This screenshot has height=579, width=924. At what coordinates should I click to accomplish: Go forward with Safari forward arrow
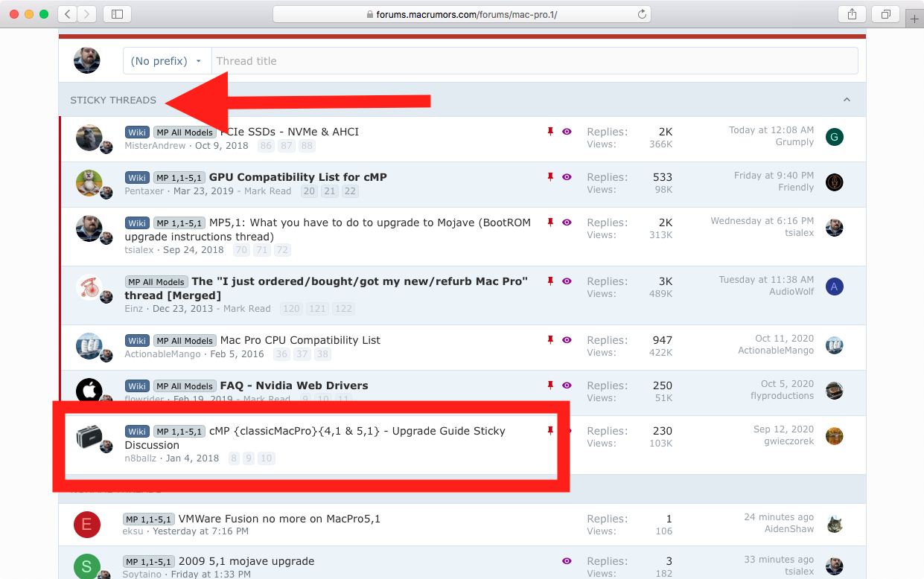coord(87,14)
